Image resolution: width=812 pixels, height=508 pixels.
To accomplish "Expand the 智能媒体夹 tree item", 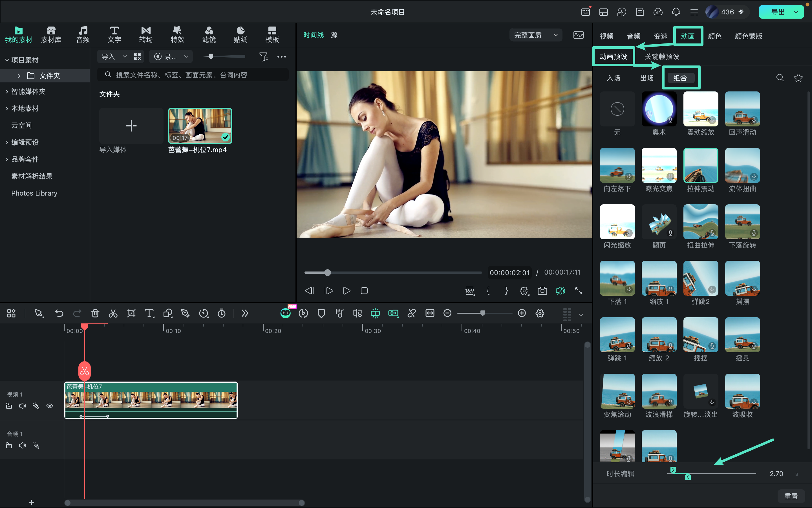I will coord(7,91).
